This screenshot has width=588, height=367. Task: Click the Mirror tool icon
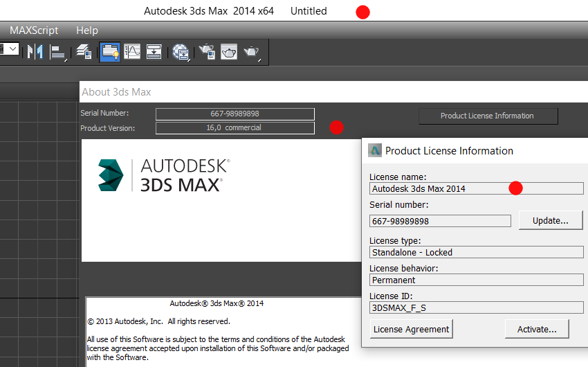click(35, 52)
